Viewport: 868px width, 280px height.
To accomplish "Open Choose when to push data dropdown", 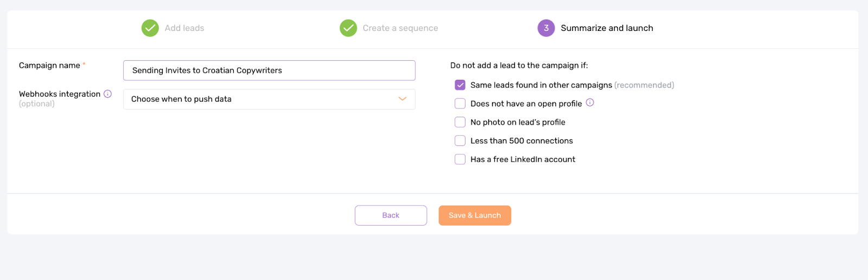I will tap(269, 99).
